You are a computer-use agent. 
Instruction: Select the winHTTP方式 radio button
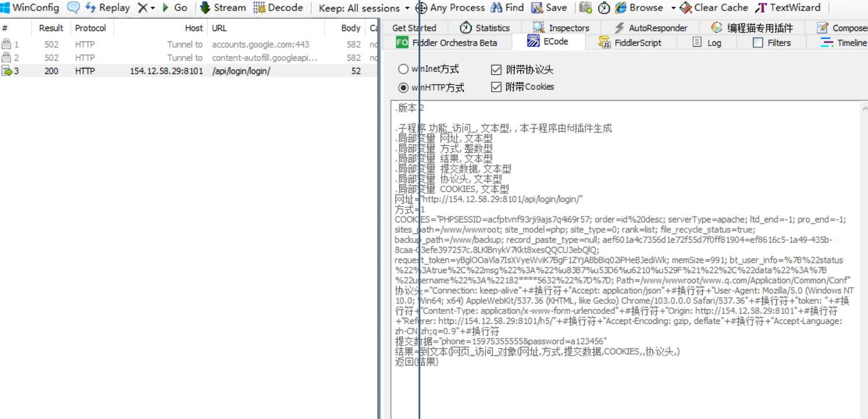[x=403, y=88]
